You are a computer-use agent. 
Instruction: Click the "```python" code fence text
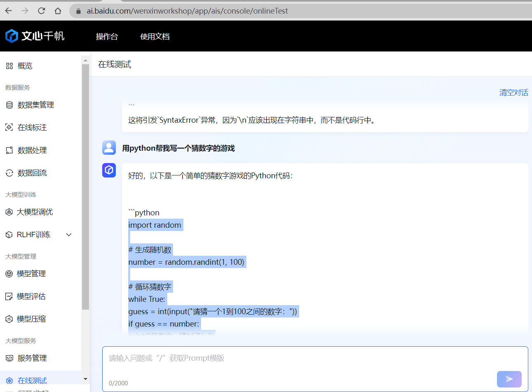click(144, 213)
